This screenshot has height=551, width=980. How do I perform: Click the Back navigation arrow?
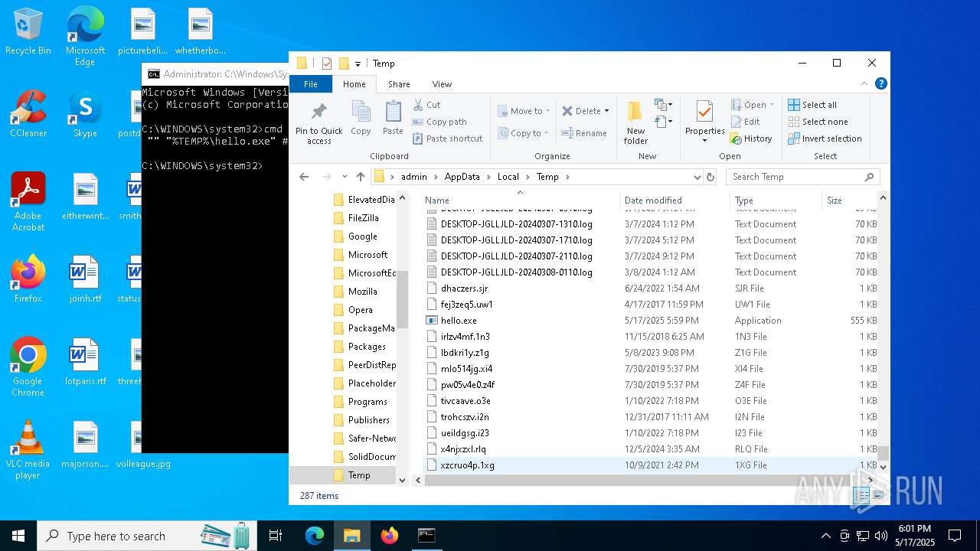click(304, 177)
